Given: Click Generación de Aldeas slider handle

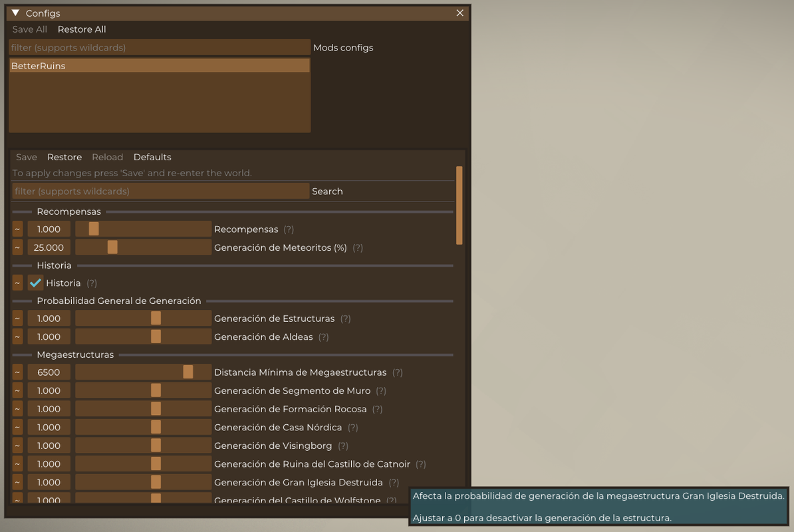Looking at the screenshot, I should [x=156, y=336].
